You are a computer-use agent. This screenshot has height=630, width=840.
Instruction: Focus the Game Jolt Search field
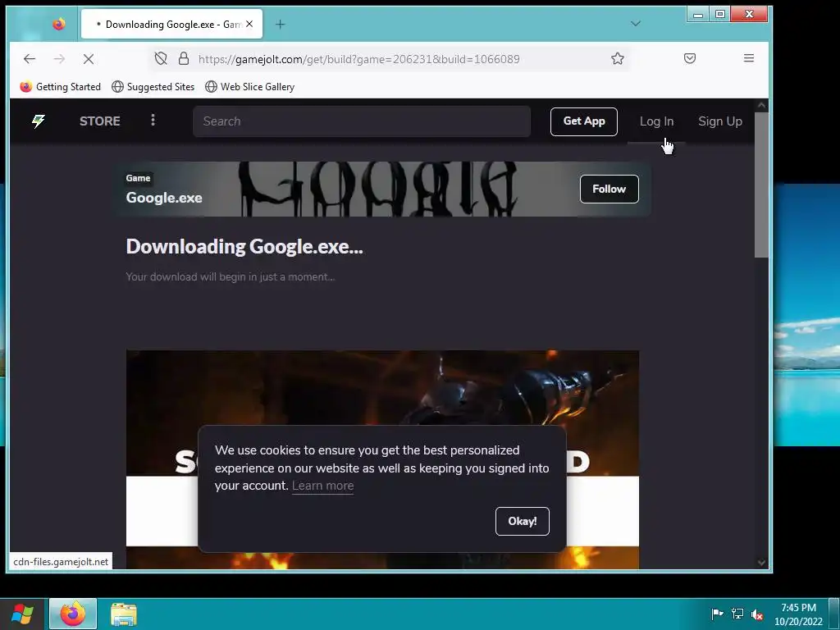click(x=362, y=121)
